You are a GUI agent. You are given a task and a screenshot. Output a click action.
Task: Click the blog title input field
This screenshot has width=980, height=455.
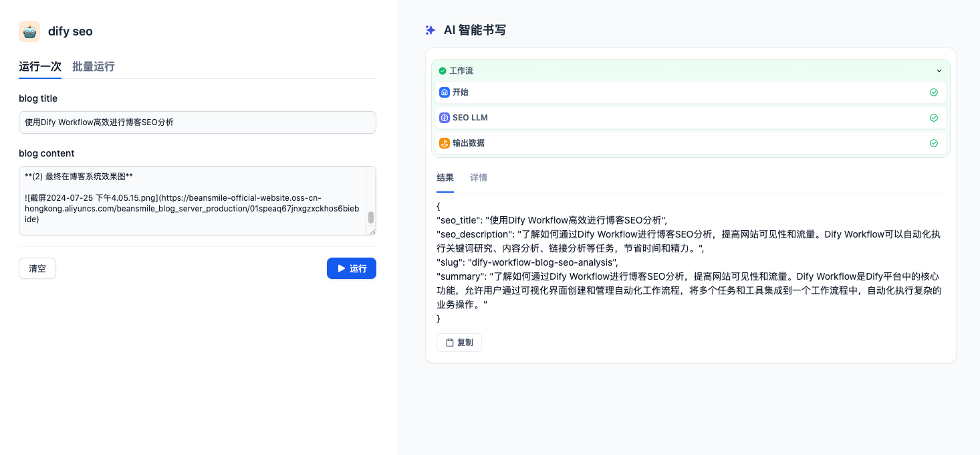(197, 122)
